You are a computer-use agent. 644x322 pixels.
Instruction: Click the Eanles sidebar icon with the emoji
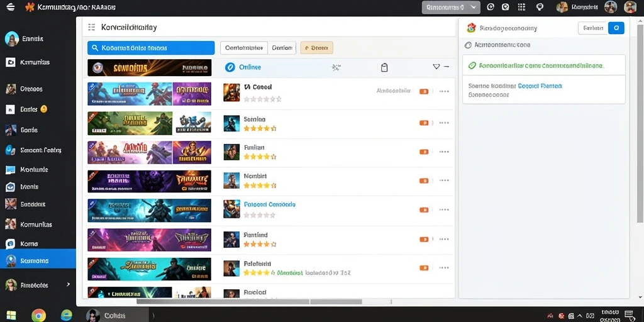coord(11,109)
